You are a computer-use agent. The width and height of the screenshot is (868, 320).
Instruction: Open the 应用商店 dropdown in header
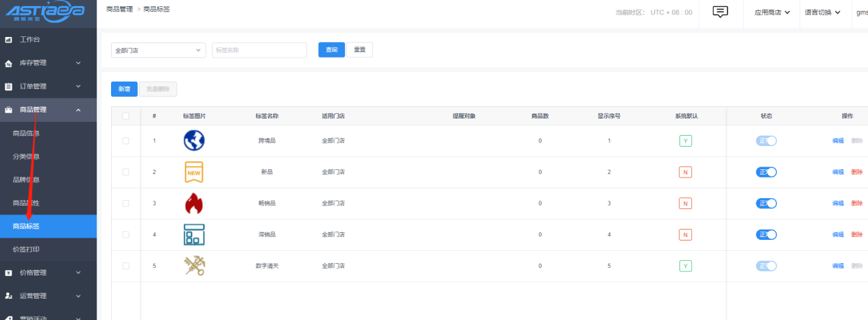(x=772, y=12)
